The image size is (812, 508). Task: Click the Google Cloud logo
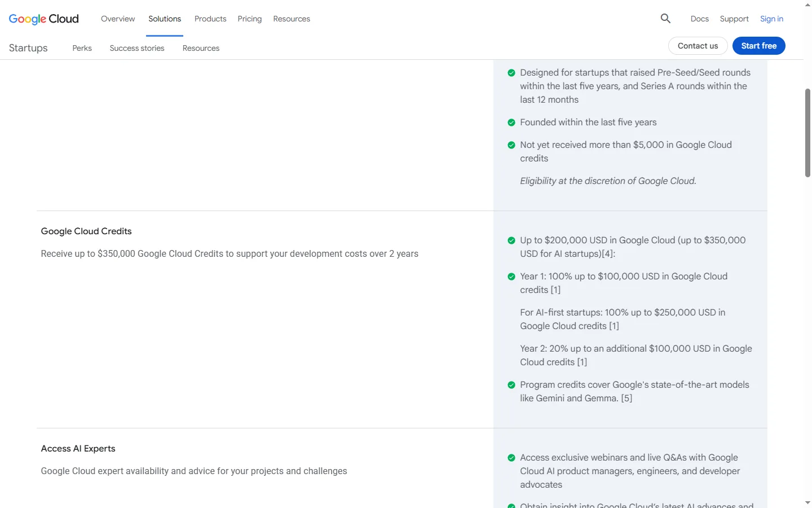point(44,19)
